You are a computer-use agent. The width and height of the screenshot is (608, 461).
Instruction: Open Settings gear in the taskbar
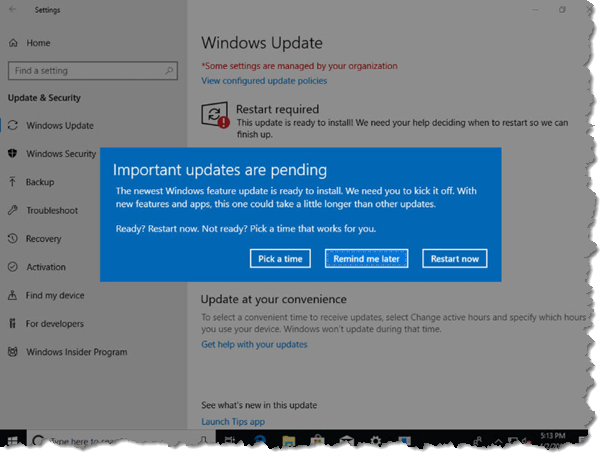(x=375, y=441)
